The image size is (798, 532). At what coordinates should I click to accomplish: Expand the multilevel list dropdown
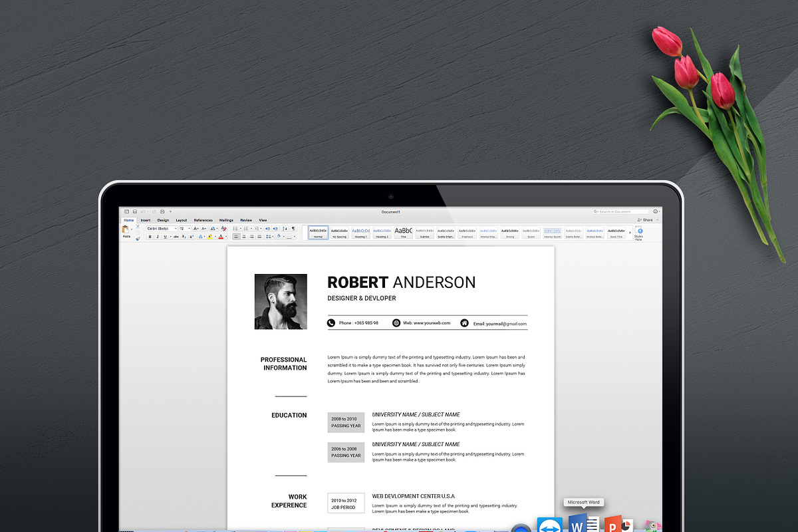261,228
